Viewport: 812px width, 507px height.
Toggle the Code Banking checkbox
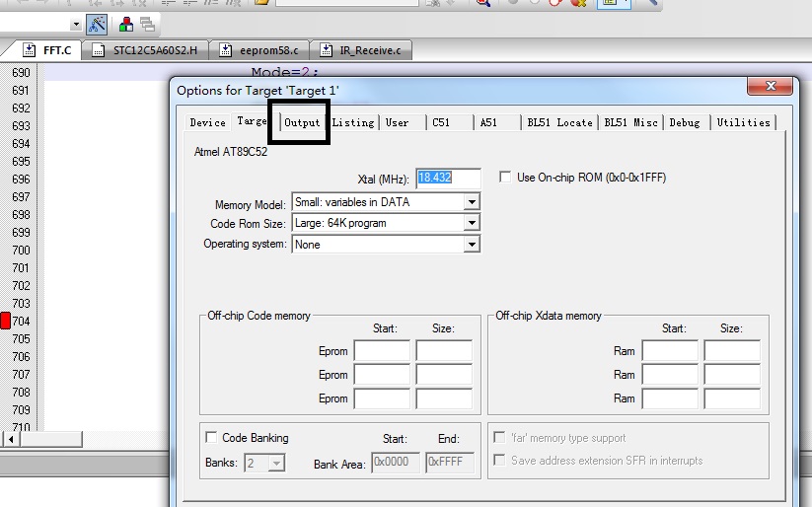tap(211, 437)
